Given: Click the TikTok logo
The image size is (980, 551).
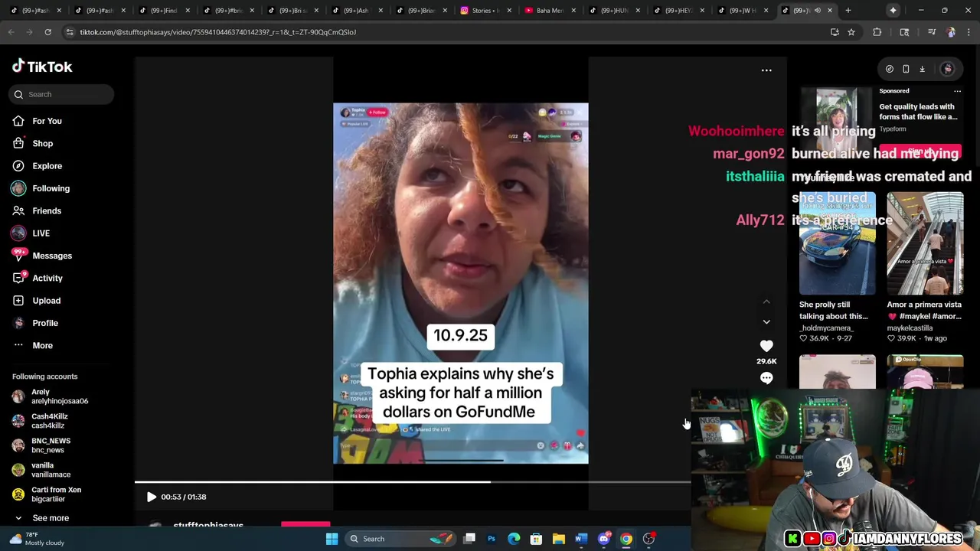Looking at the screenshot, I should point(42,67).
